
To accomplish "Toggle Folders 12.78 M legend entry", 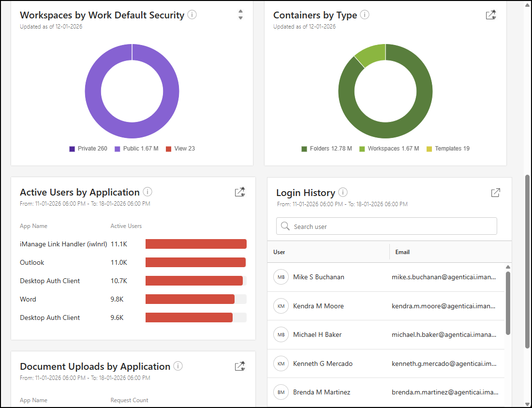I will 326,149.
